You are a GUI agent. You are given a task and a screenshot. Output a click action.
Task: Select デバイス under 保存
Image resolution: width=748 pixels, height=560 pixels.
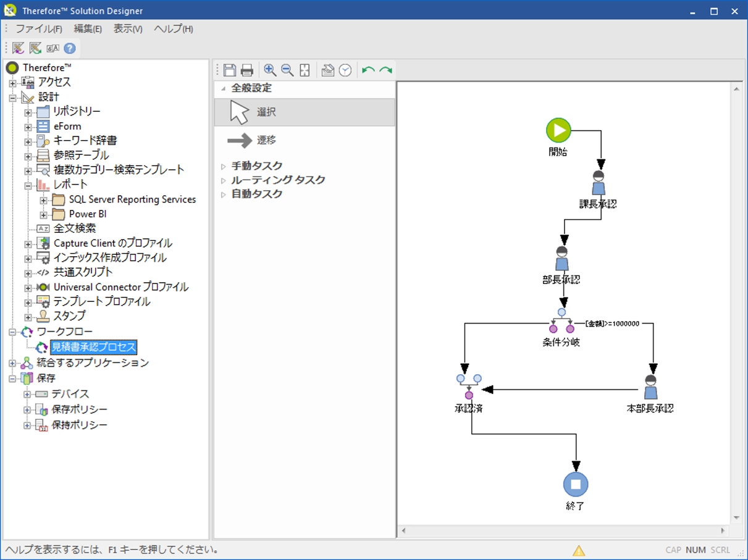pyautogui.click(x=70, y=394)
